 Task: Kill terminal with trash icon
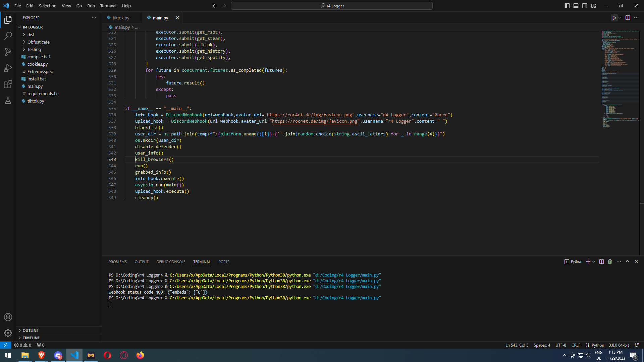[610, 262]
